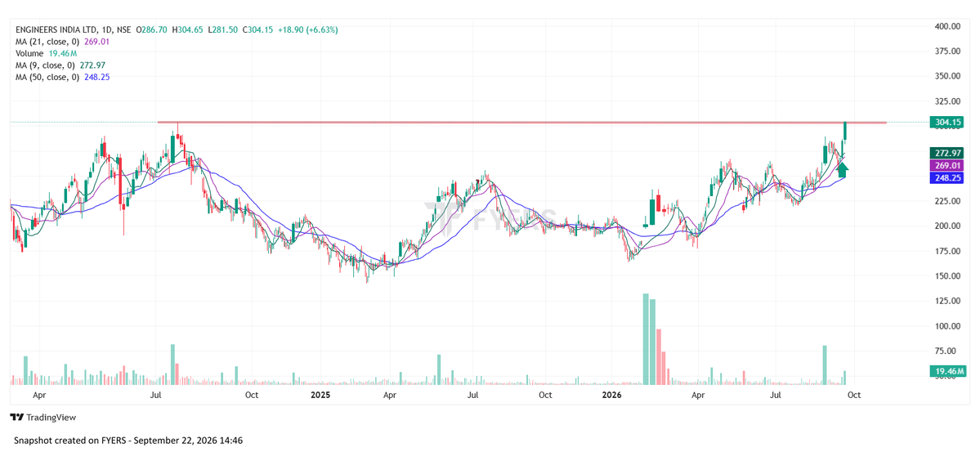Click the 125.00 price axis label

pos(947,302)
